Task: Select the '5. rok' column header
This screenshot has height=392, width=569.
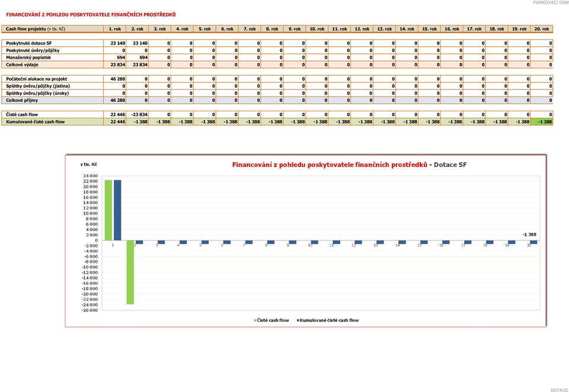Action: pyautogui.click(x=205, y=29)
